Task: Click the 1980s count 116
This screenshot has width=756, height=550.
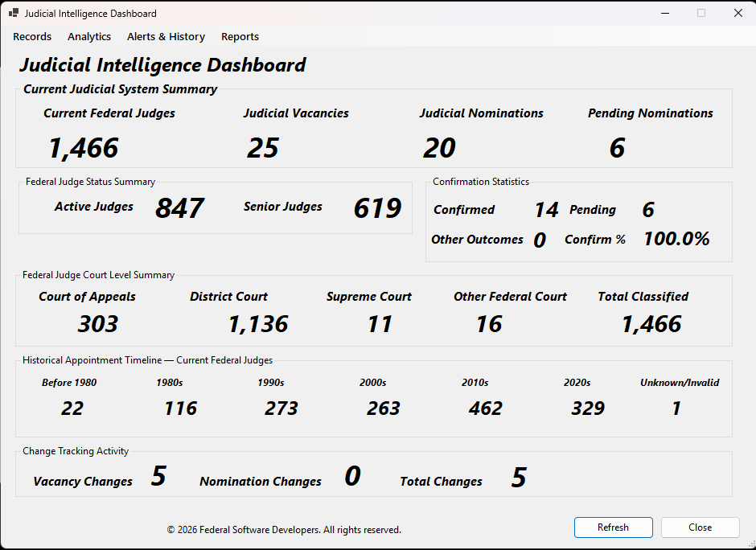Action: point(180,408)
